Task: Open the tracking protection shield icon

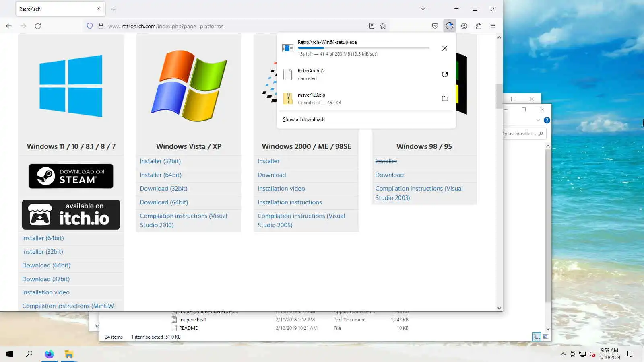Action: click(90, 26)
